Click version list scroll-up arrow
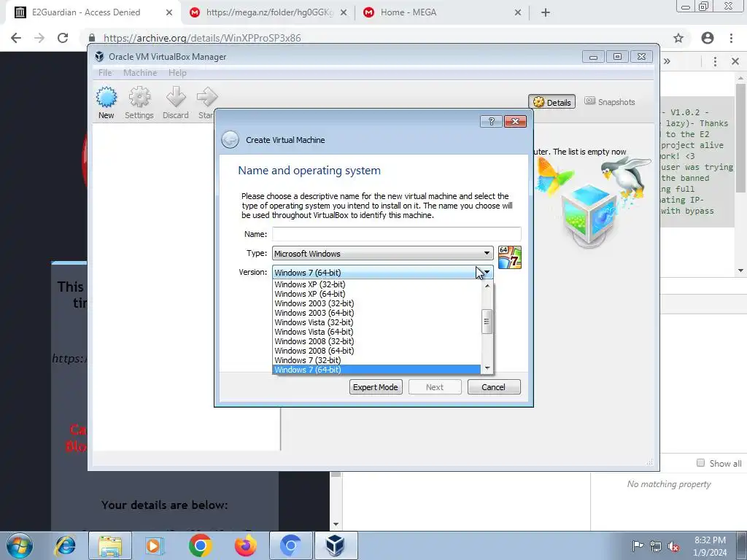Screen dimensions: 747x560 tap(487, 286)
